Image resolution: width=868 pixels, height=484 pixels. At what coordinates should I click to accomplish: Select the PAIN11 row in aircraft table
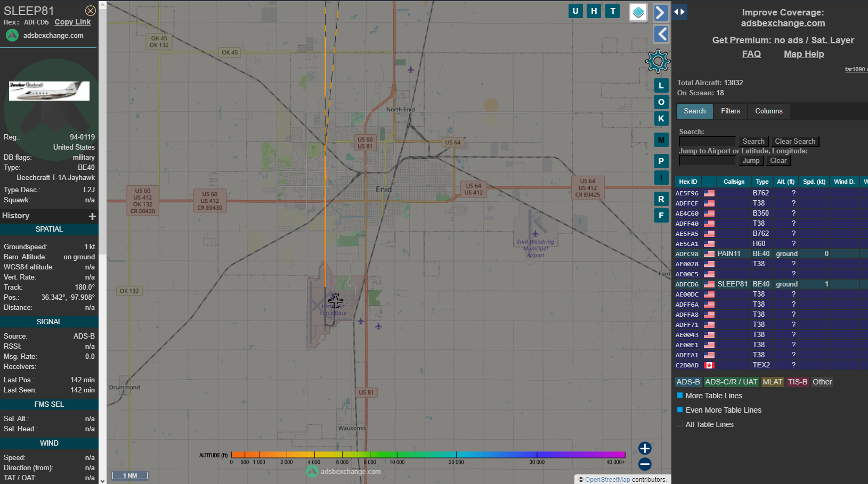[771, 254]
